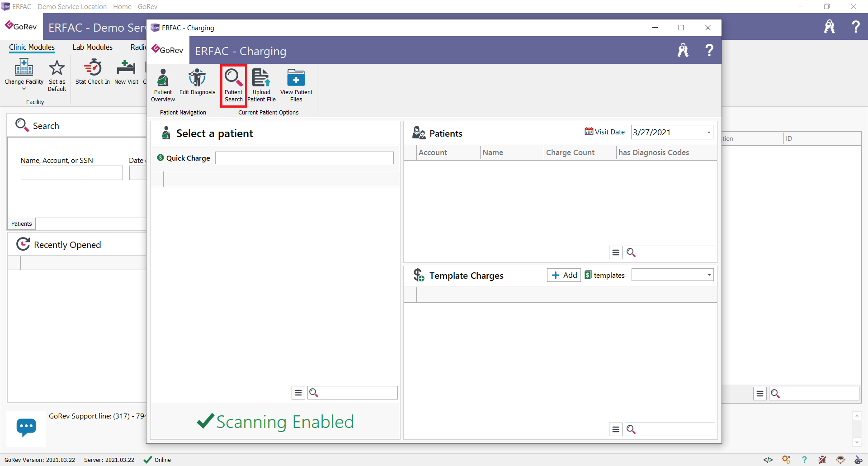Switch to Lab Modules tab
This screenshot has width=868, height=466.
pos(92,47)
